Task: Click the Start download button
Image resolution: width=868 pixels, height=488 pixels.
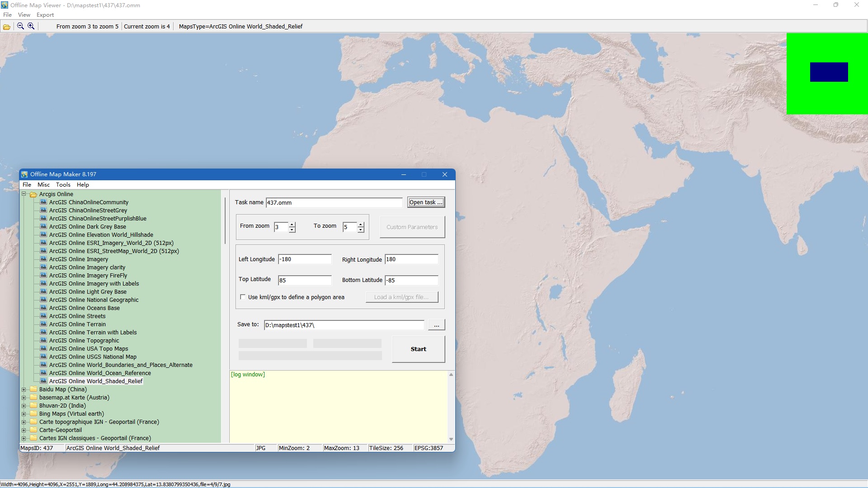Action: coord(418,349)
